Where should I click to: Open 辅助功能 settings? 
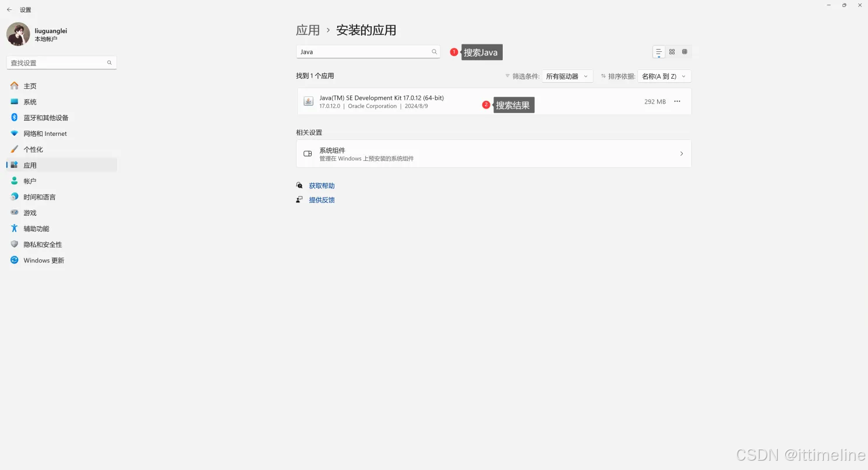[x=62, y=229]
